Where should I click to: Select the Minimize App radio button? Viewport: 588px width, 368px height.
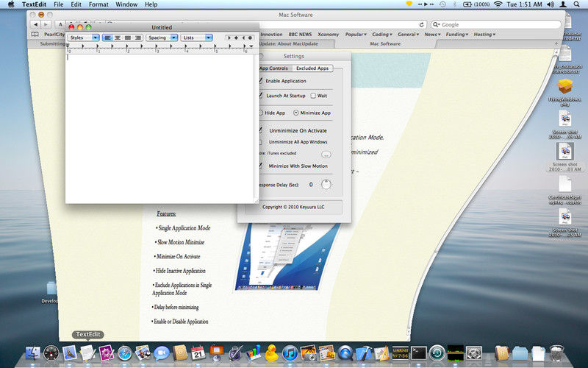point(296,113)
